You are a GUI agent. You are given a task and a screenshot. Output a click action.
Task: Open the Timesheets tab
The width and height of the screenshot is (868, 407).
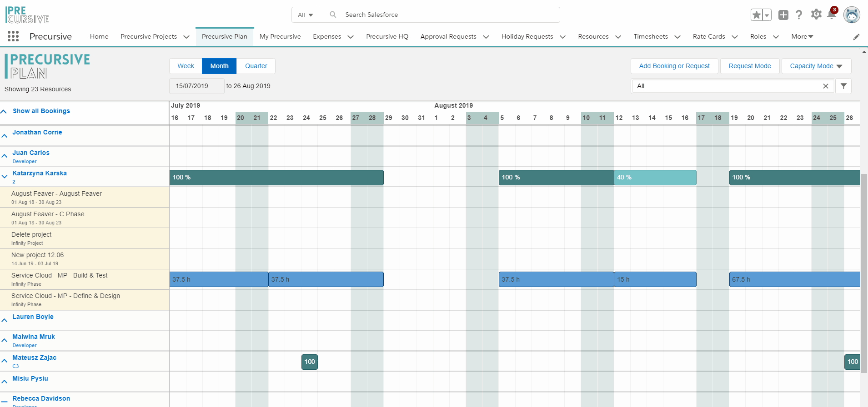pos(651,36)
